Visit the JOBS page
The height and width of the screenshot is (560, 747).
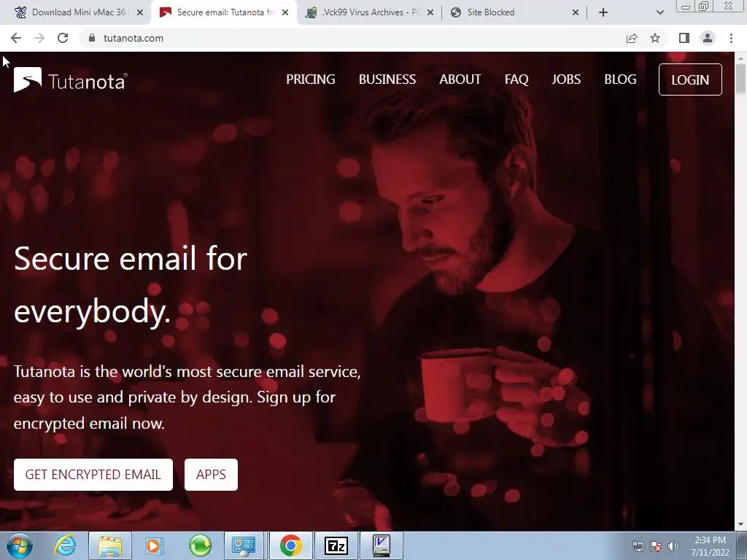(566, 79)
